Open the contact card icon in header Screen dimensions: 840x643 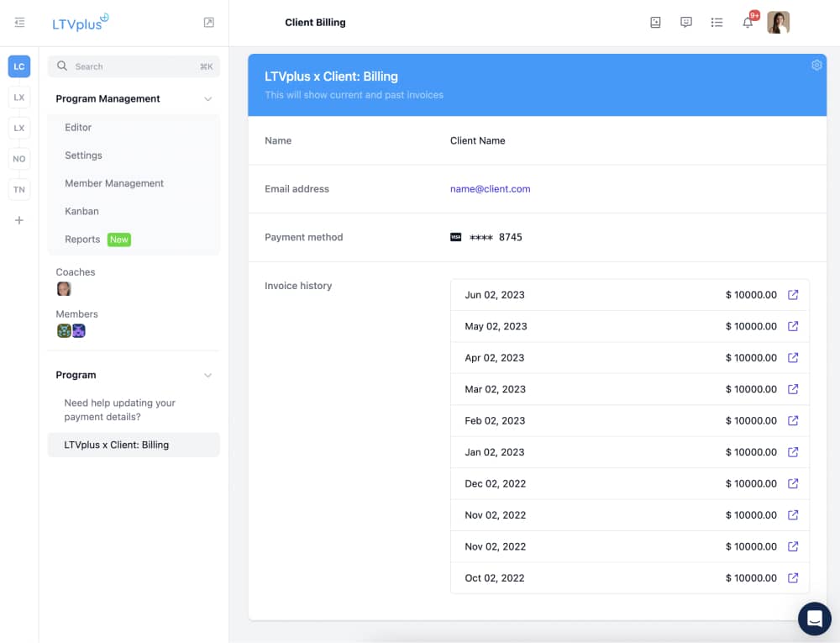[655, 23]
